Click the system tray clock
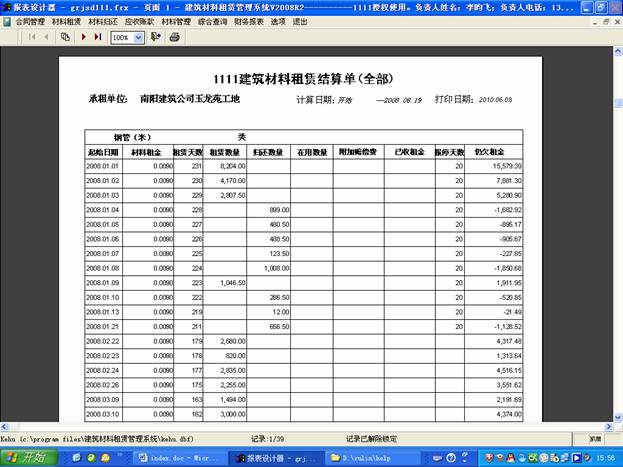The height and width of the screenshot is (467, 623). (604, 457)
